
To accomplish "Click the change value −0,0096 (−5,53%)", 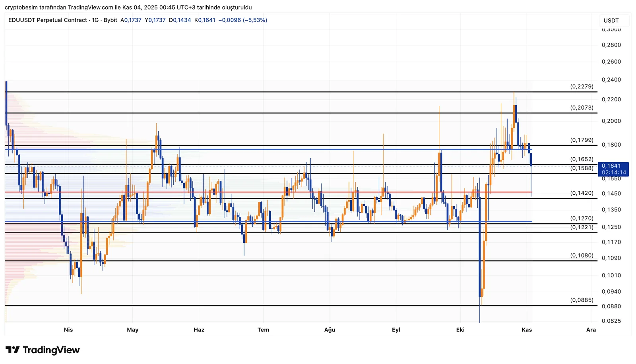I will tap(242, 20).
